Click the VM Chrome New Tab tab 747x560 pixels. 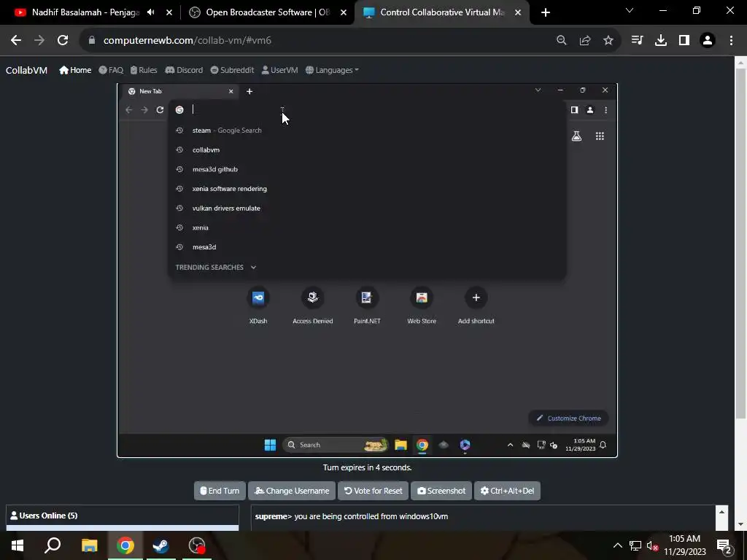[179, 91]
